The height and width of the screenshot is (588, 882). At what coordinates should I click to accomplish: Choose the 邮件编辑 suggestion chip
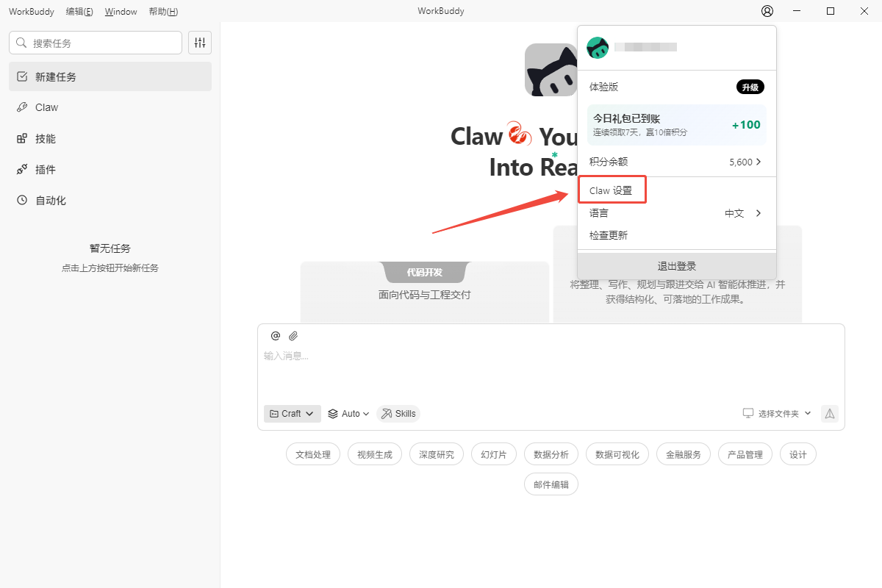point(551,484)
